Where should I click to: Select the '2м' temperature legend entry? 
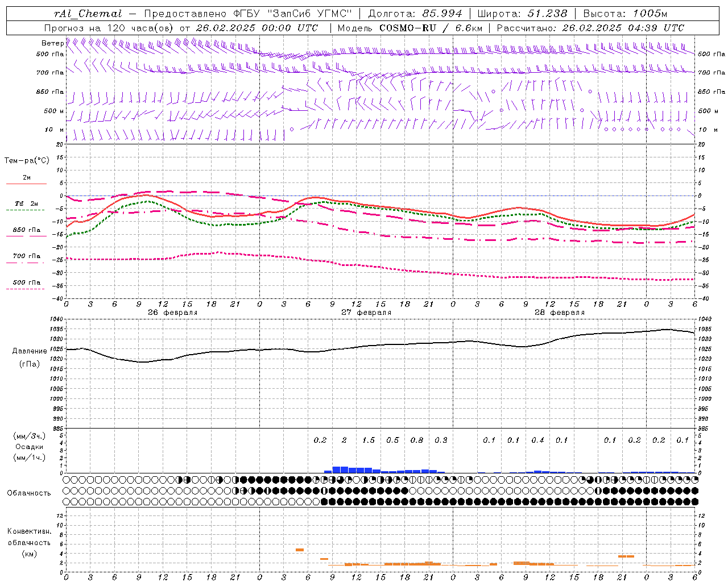(x=27, y=177)
